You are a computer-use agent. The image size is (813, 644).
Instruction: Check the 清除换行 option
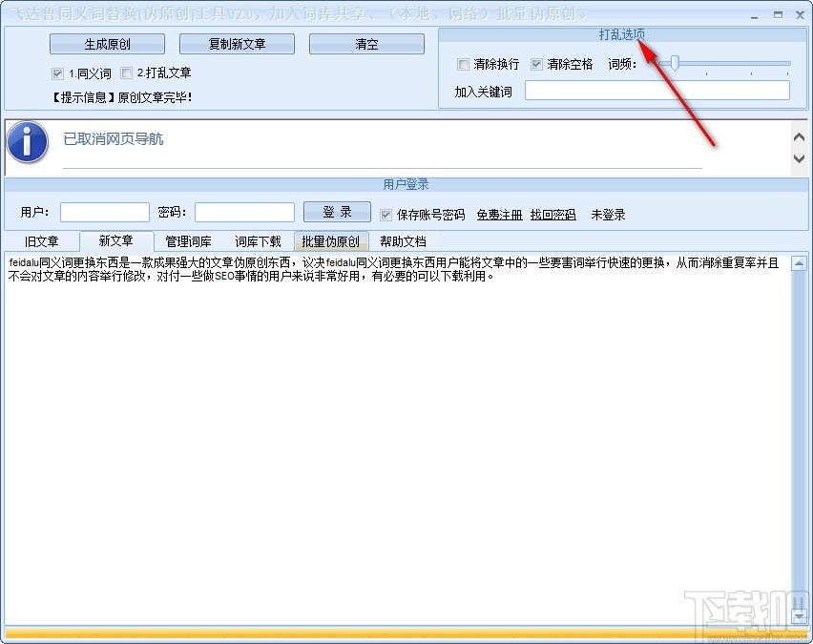pos(463,64)
